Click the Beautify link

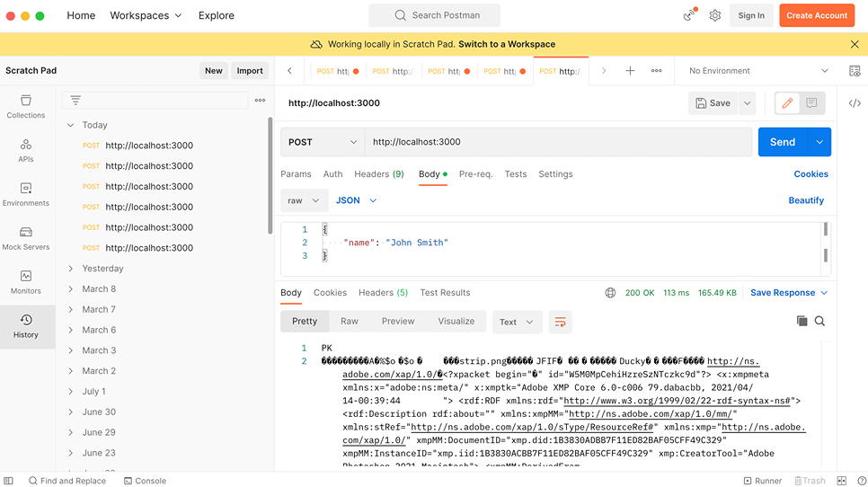pos(806,200)
